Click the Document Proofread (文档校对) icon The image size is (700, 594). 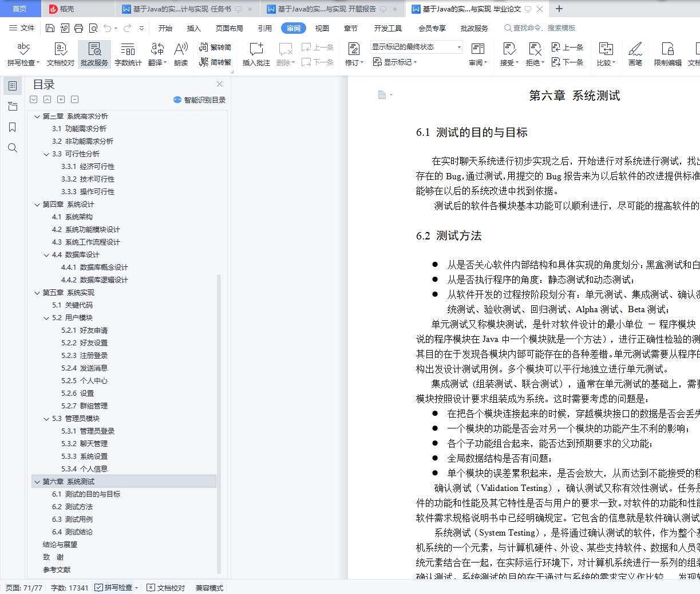click(x=61, y=54)
